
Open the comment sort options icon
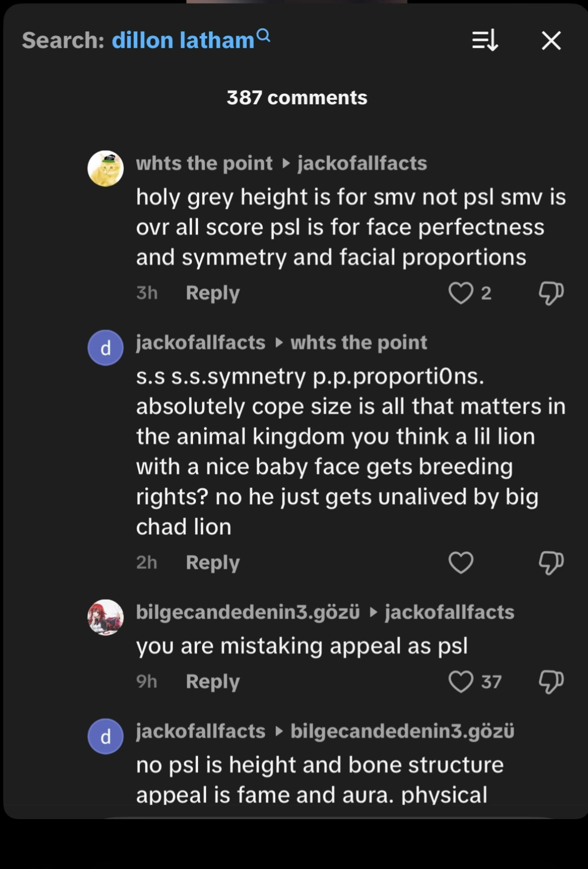click(x=485, y=40)
